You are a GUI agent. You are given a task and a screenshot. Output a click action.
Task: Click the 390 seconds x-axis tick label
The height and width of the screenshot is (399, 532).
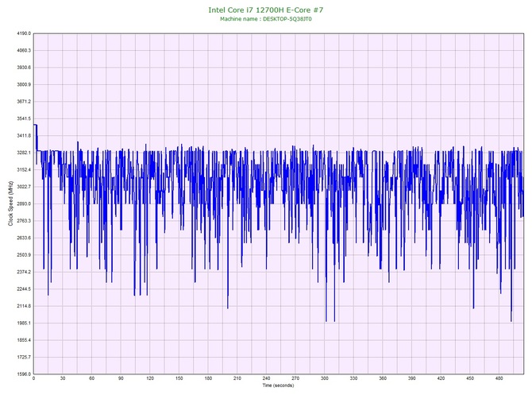click(x=412, y=378)
